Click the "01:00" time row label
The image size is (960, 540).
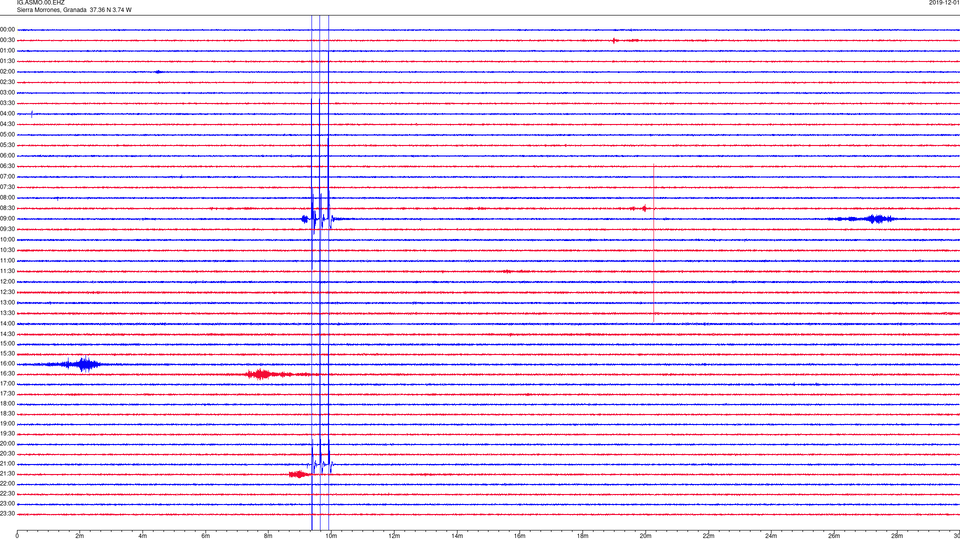click(7, 51)
